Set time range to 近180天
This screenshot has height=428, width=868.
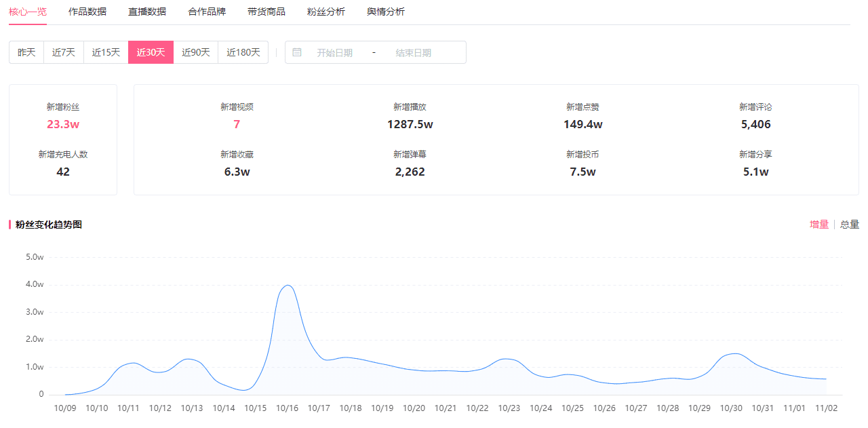pos(243,52)
